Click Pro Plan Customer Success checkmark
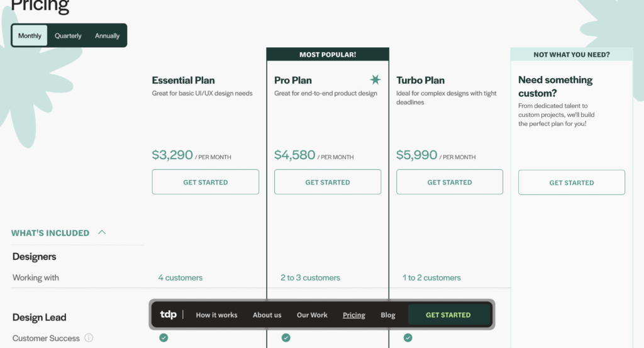This screenshot has width=644, height=348. [x=286, y=338]
